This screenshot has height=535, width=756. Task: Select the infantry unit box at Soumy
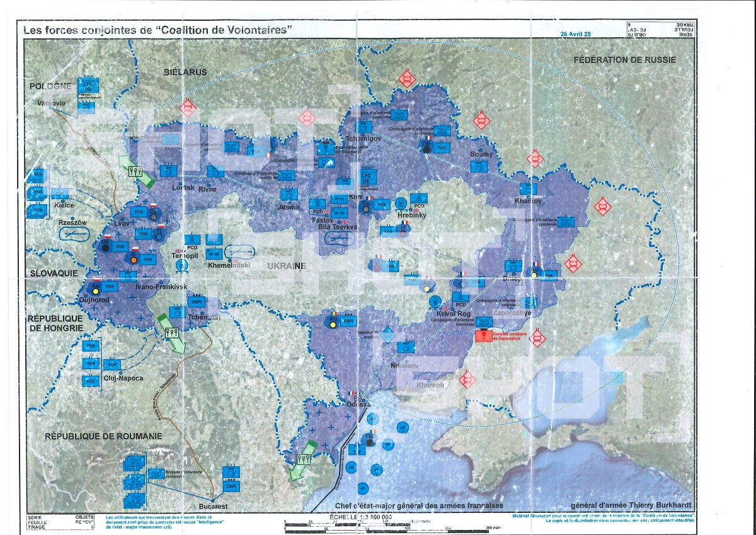[481, 166]
